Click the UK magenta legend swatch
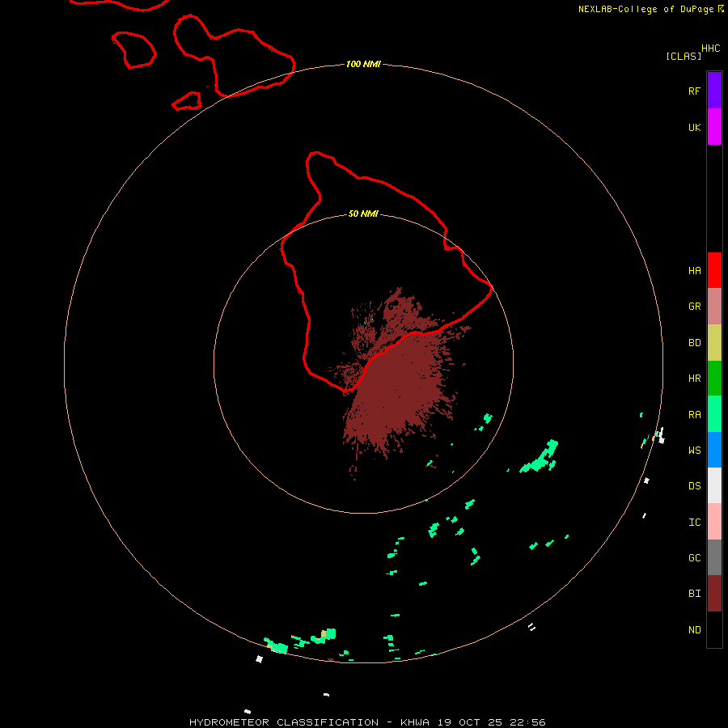The width and height of the screenshot is (728, 728). pos(714,127)
